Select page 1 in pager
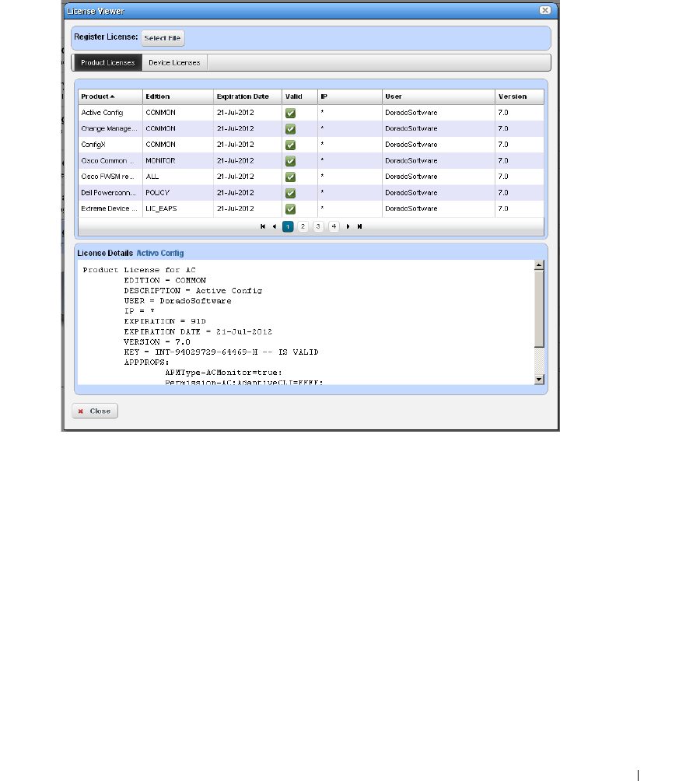Image resolution: width=700 pixels, height=781 pixels. [288, 226]
